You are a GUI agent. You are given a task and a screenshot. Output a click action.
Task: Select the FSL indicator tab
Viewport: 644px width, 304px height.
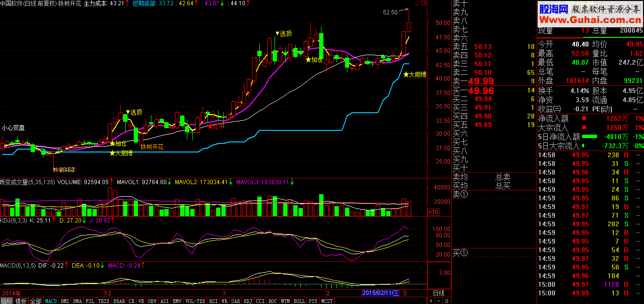tap(90, 301)
